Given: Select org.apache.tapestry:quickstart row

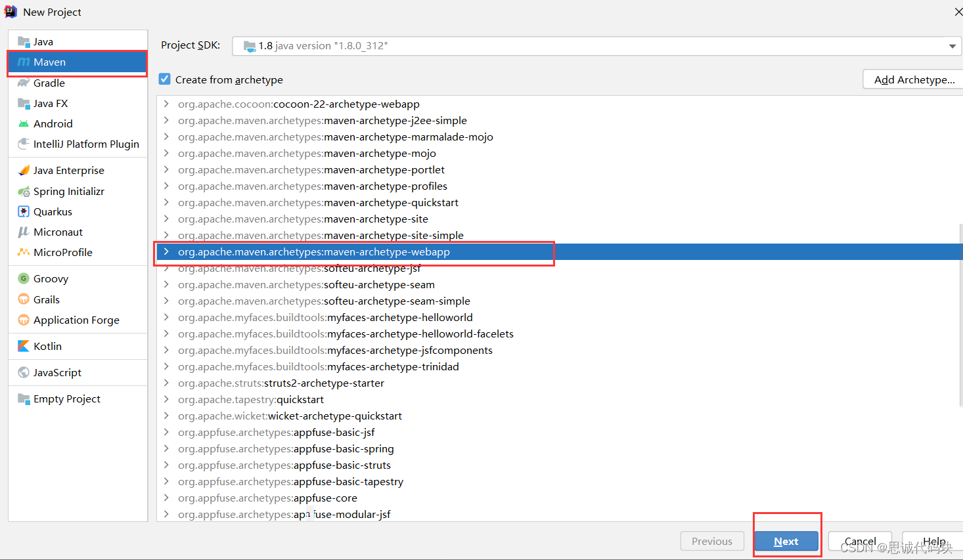Looking at the screenshot, I should click(560, 399).
